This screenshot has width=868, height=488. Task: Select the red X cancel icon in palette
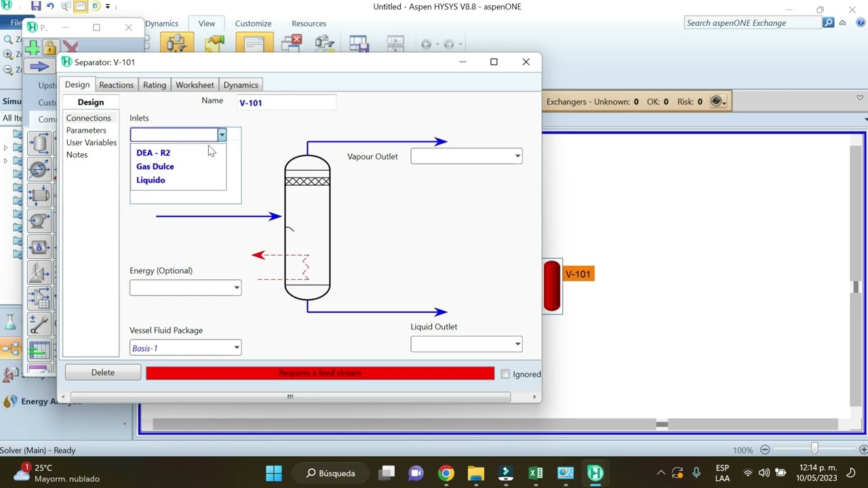70,48
